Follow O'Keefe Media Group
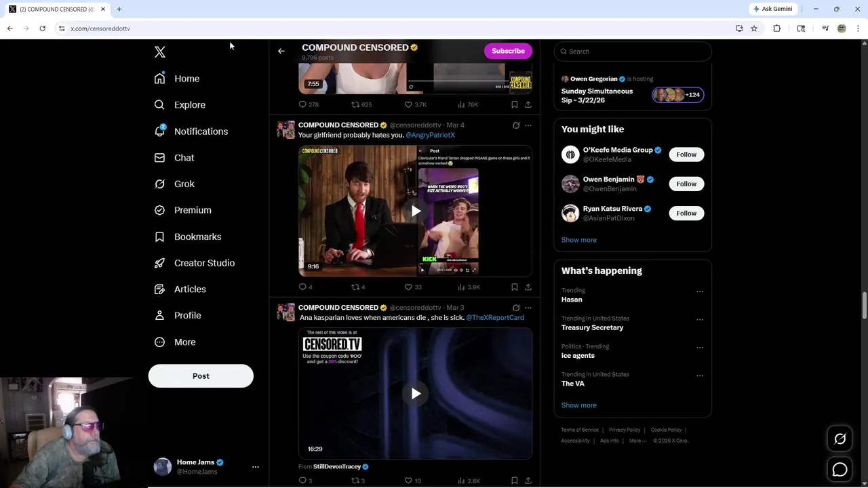 (x=686, y=155)
